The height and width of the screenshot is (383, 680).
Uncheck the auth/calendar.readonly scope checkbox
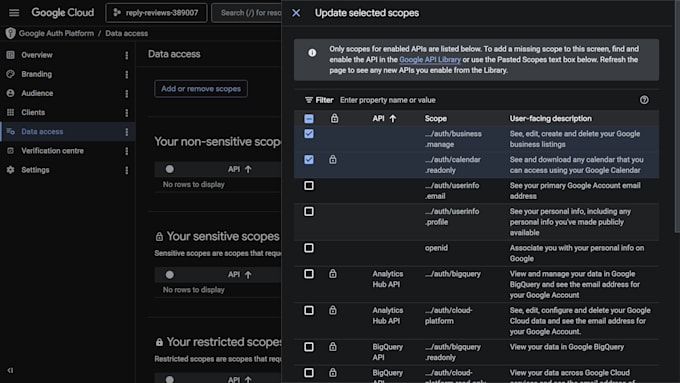[309, 160]
